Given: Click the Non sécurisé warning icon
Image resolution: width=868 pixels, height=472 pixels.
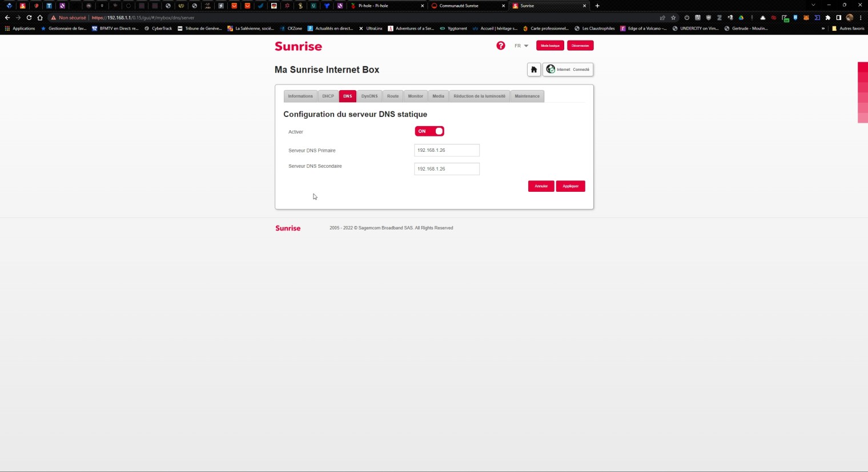Looking at the screenshot, I should pyautogui.click(x=54, y=18).
